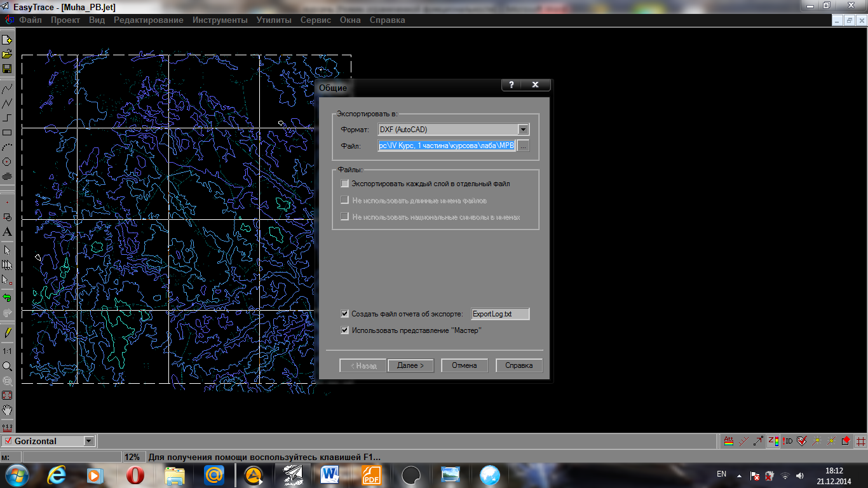Click the arrow direction icon in bottom toolbar
868x488 pixels.
pos(758,440)
